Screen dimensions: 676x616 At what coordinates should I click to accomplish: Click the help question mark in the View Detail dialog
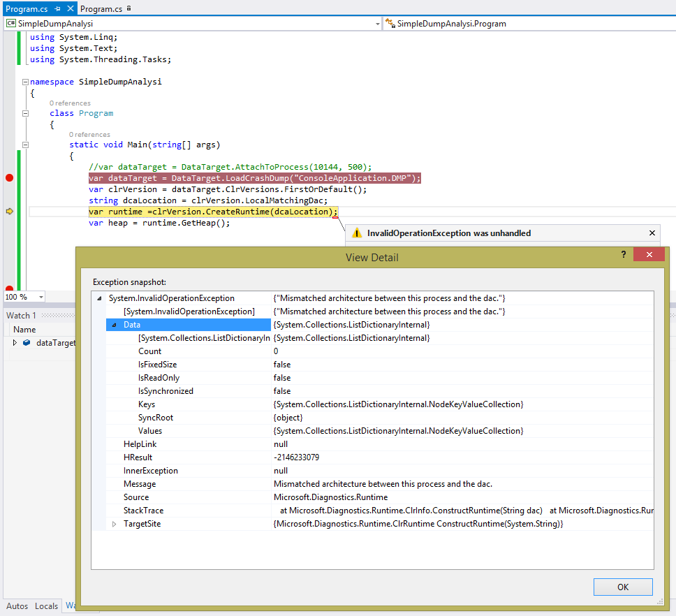click(x=624, y=254)
